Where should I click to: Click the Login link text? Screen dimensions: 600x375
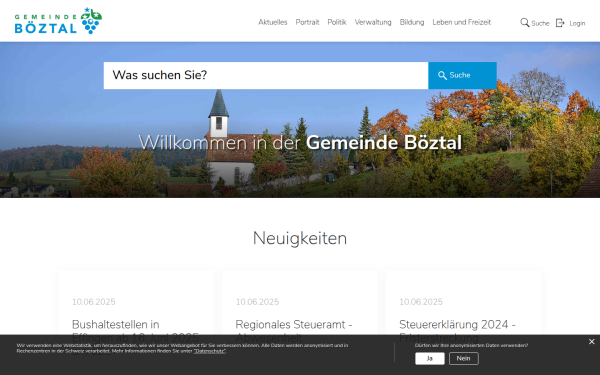(x=577, y=23)
